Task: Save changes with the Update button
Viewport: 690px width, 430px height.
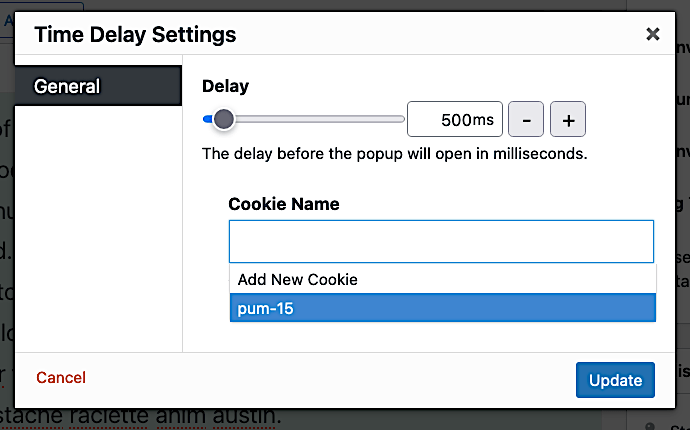Action: click(x=615, y=380)
